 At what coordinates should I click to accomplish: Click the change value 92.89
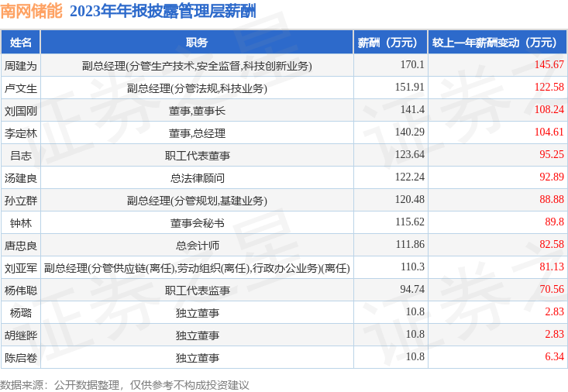point(552,177)
